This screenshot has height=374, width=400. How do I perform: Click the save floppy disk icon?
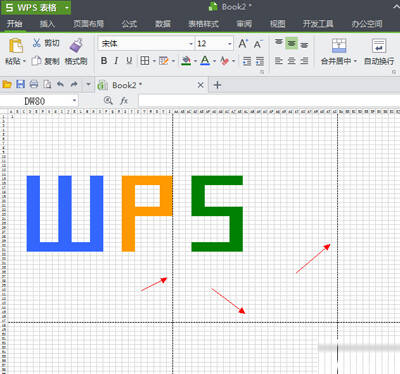pos(21,84)
